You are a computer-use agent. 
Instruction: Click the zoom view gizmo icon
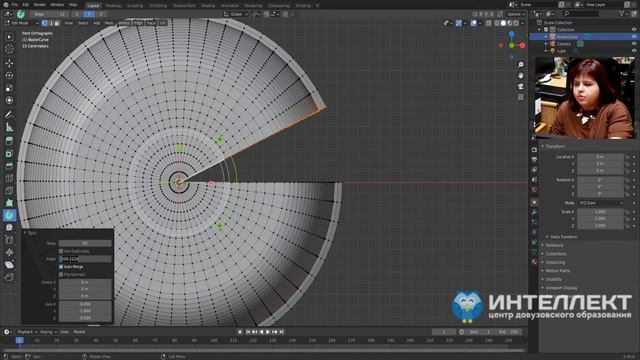click(x=521, y=65)
